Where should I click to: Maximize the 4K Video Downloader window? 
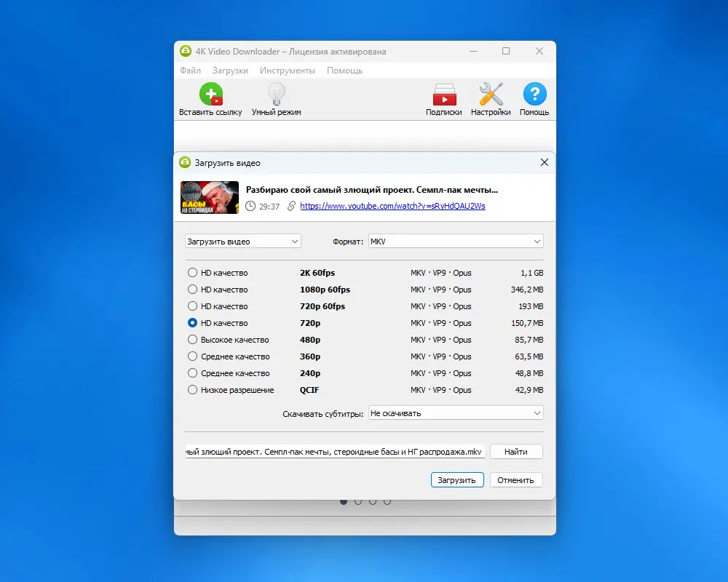506,51
